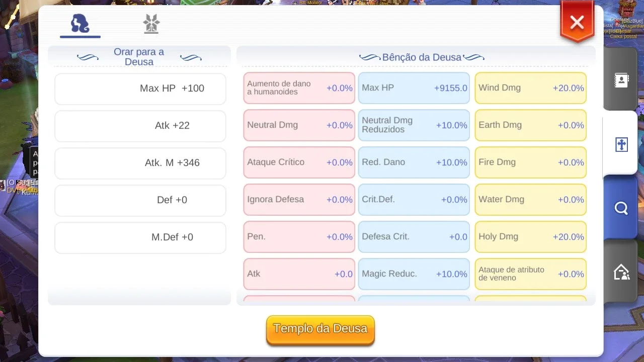This screenshot has height=362, width=644.
Task: Open the magnifier search side tab
Action: [x=621, y=208]
